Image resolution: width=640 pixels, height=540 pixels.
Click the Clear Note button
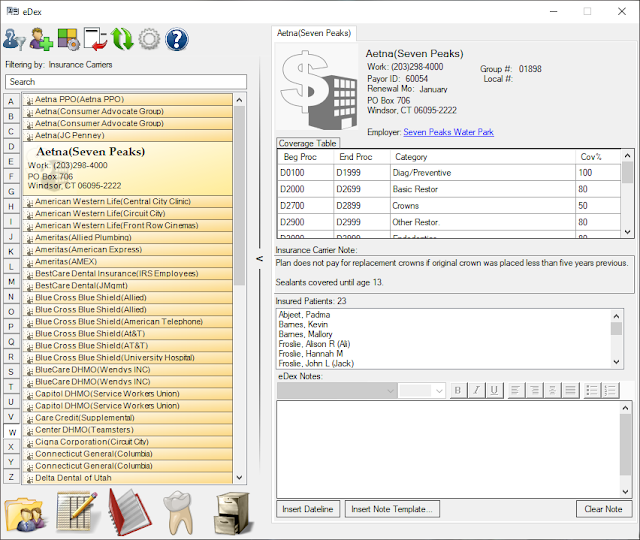[x=604, y=509]
